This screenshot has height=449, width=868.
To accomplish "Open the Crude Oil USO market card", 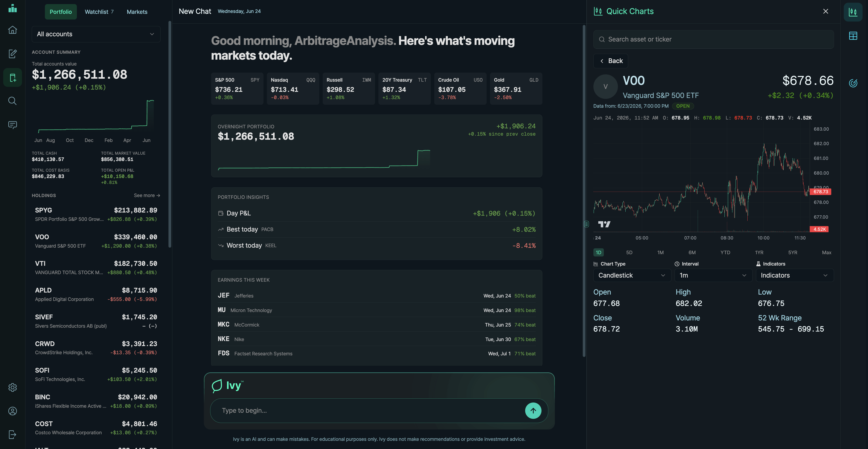I will pos(460,88).
